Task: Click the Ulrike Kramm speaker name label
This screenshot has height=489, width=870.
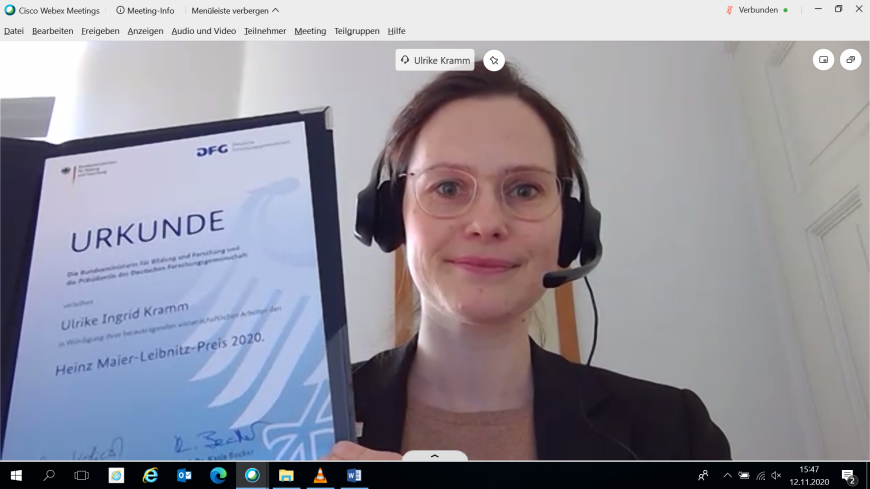Action: pyautogui.click(x=435, y=60)
